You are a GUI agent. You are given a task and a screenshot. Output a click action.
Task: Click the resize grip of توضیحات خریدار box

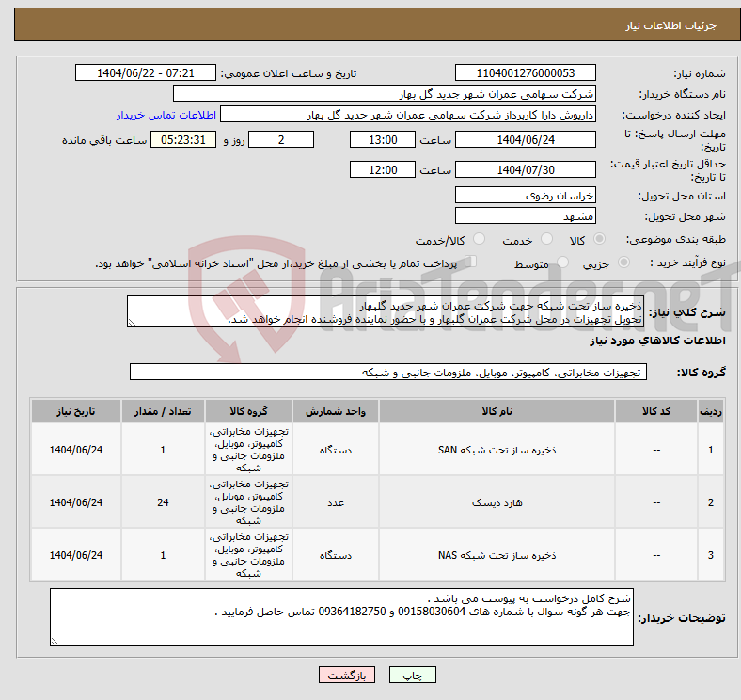[55, 641]
